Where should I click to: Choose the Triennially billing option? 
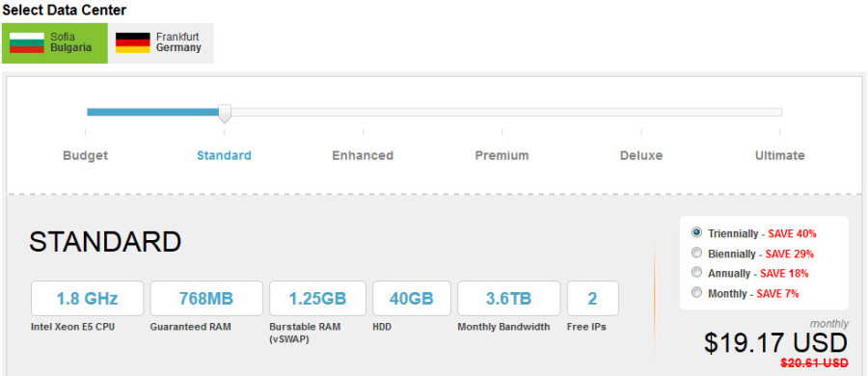[696, 232]
